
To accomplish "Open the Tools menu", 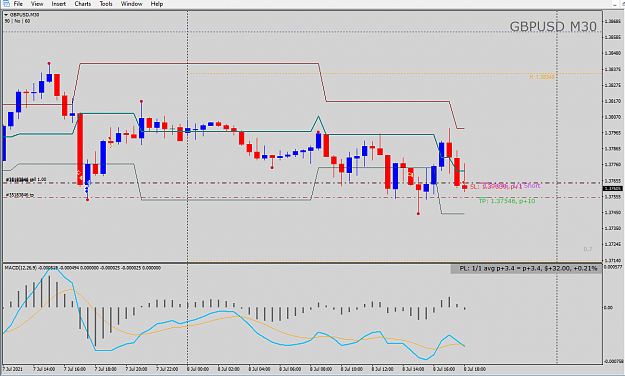I will tap(106, 4).
